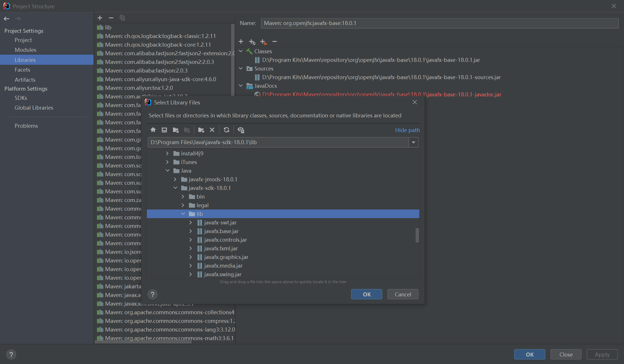
Task: Open the path history dropdown
Action: pyautogui.click(x=414, y=142)
